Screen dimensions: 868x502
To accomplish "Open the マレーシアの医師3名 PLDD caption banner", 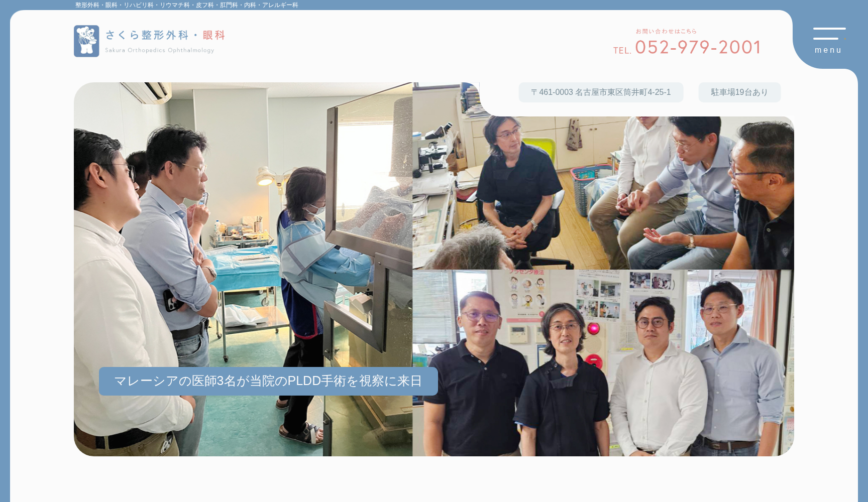I will tap(268, 381).
